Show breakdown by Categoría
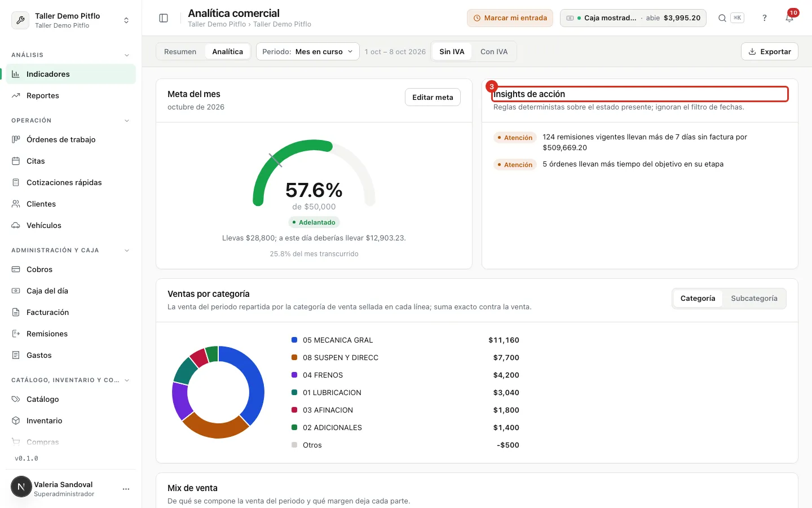This screenshot has height=508, width=812. (x=698, y=299)
